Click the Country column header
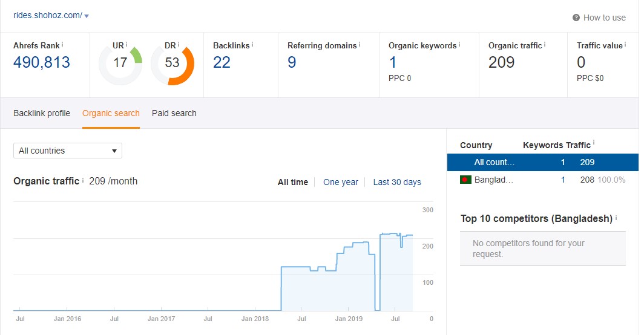644x335 pixels. [476, 145]
